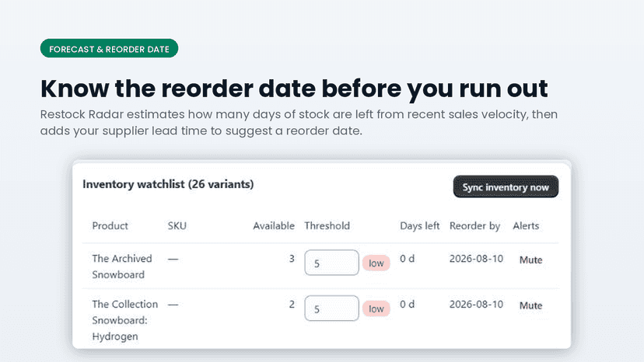644x362 pixels.
Task: Select the Forecast & Reorder Date badge
Action: tap(109, 48)
